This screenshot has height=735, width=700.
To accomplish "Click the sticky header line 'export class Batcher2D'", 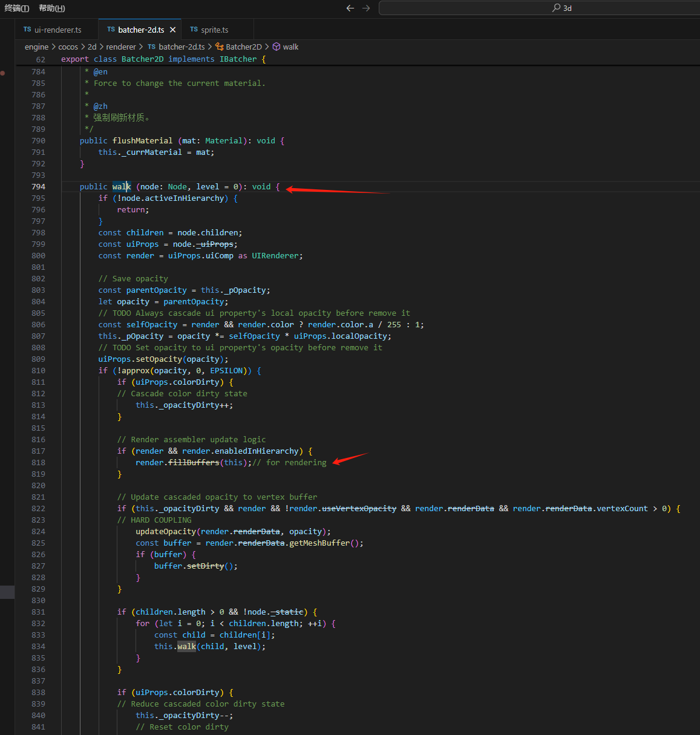I will (163, 59).
